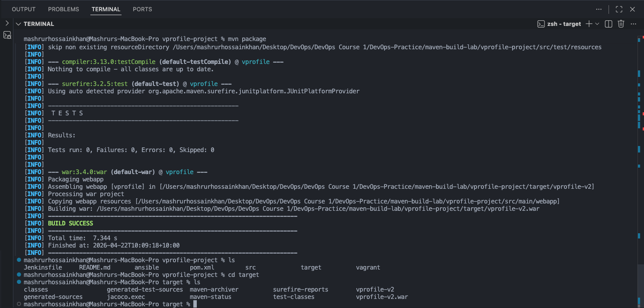644x308 pixels.
Task: Click surefire-reports in target listing
Action: click(x=301, y=289)
